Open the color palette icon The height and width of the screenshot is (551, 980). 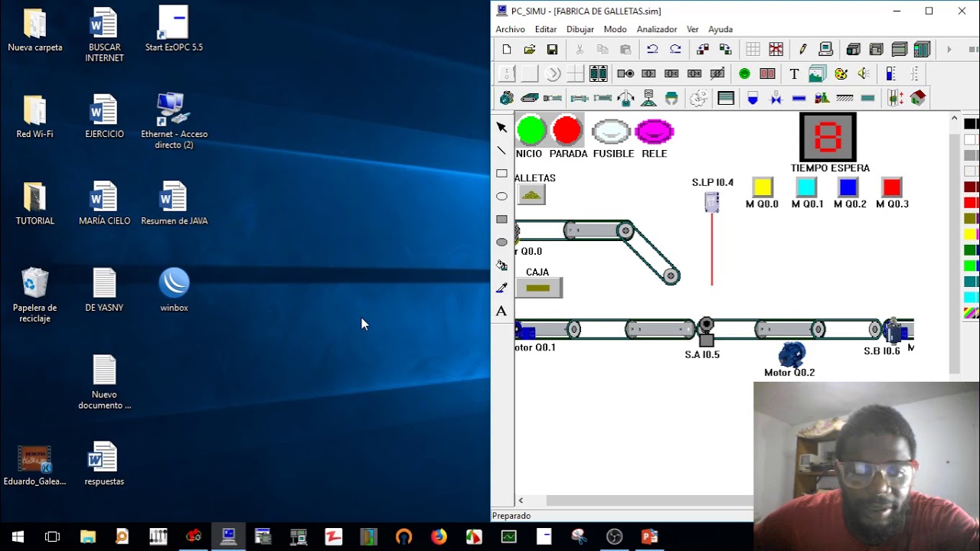(x=841, y=73)
